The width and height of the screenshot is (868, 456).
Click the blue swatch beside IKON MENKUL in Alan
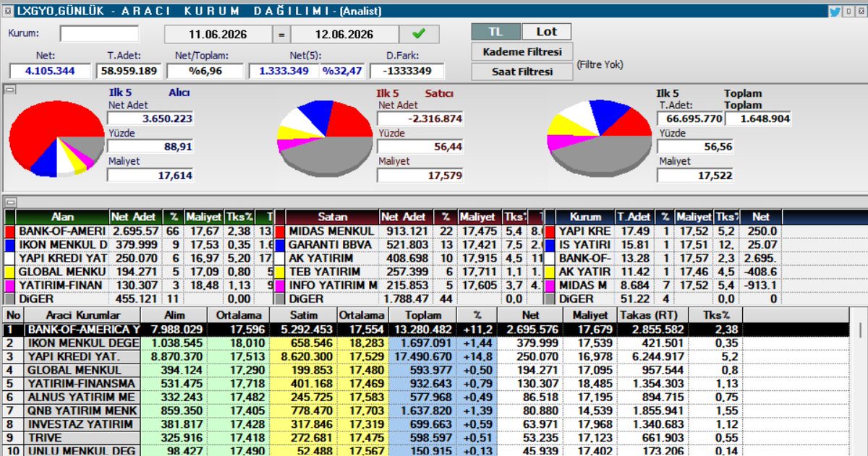click(x=10, y=244)
